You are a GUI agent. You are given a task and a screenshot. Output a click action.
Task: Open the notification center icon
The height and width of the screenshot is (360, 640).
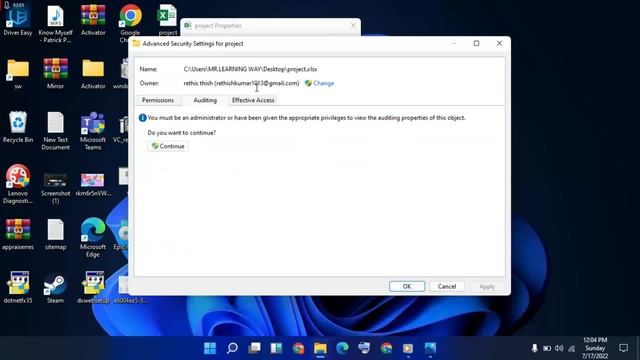(623, 348)
